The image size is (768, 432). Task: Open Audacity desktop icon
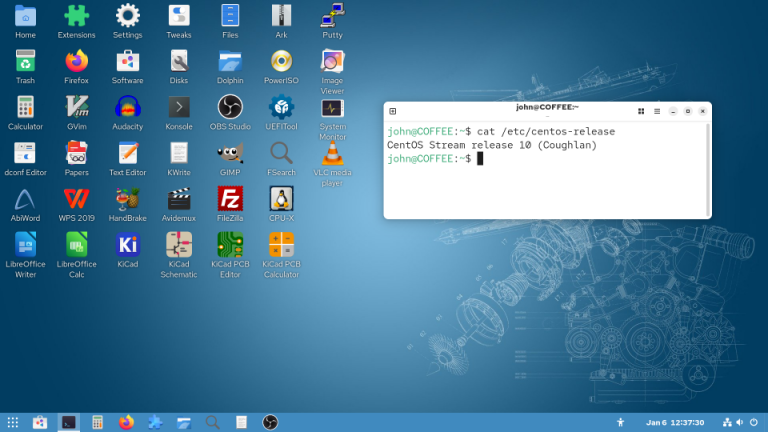click(127, 107)
